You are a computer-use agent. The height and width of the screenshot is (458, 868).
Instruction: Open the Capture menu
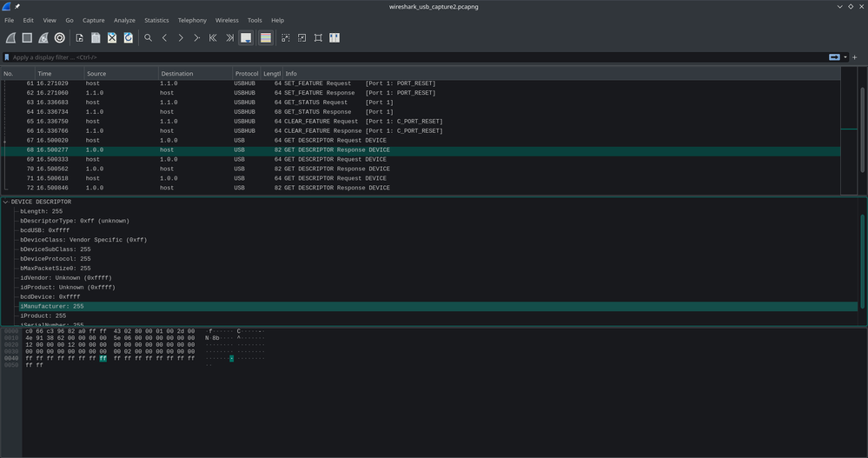point(94,20)
